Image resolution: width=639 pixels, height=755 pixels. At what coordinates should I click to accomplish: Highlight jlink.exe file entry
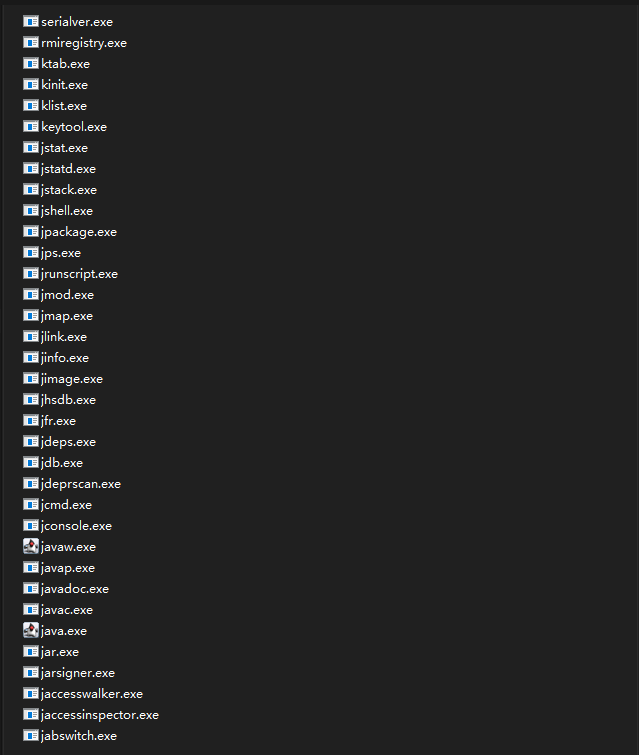point(64,337)
